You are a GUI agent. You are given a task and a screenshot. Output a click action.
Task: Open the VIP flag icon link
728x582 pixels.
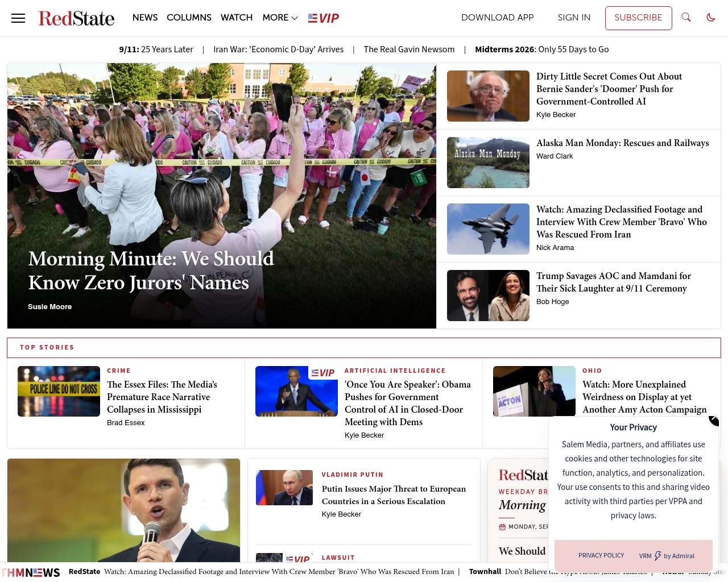point(324,18)
